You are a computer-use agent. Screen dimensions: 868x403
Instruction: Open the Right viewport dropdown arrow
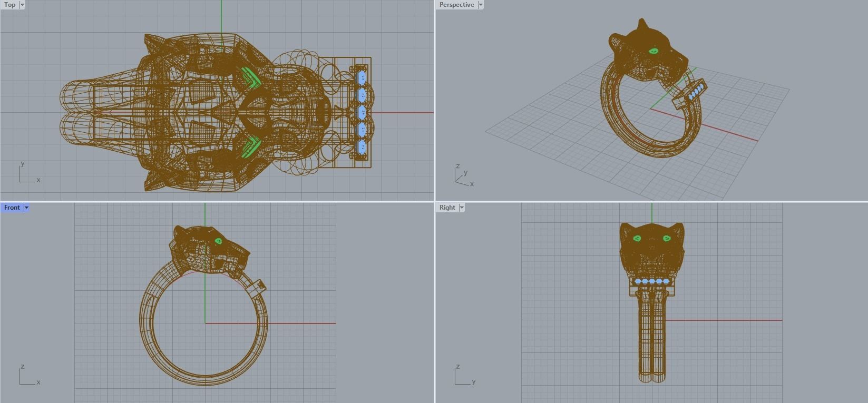462,208
